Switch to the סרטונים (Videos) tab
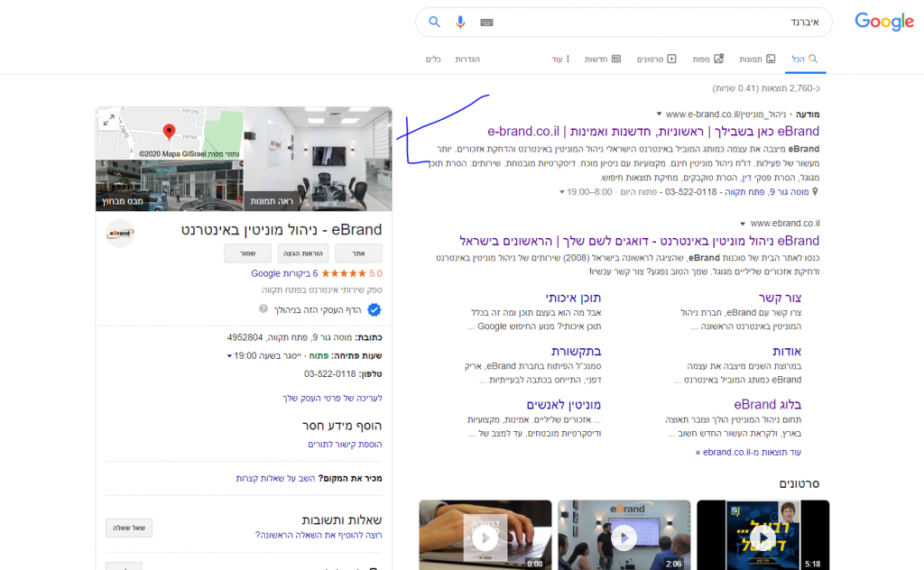The image size is (924, 570). click(x=656, y=59)
